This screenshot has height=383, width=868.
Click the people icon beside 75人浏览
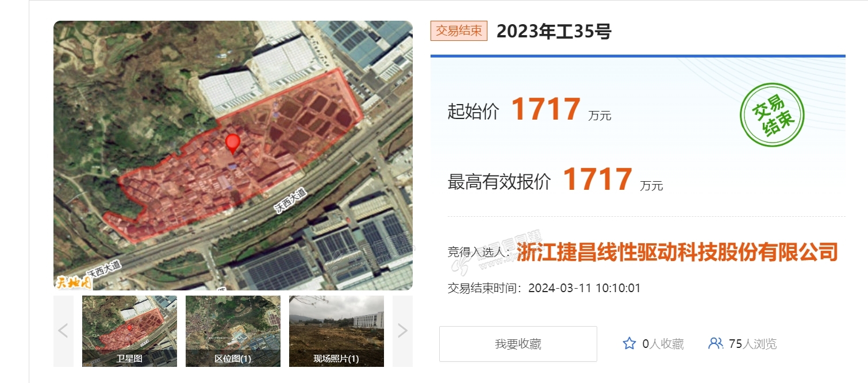tap(716, 344)
